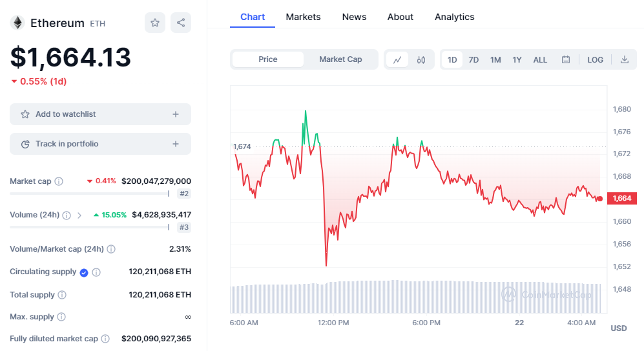
Task: Click the plus icon on Track in portfolio
Action: click(x=176, y=144)
